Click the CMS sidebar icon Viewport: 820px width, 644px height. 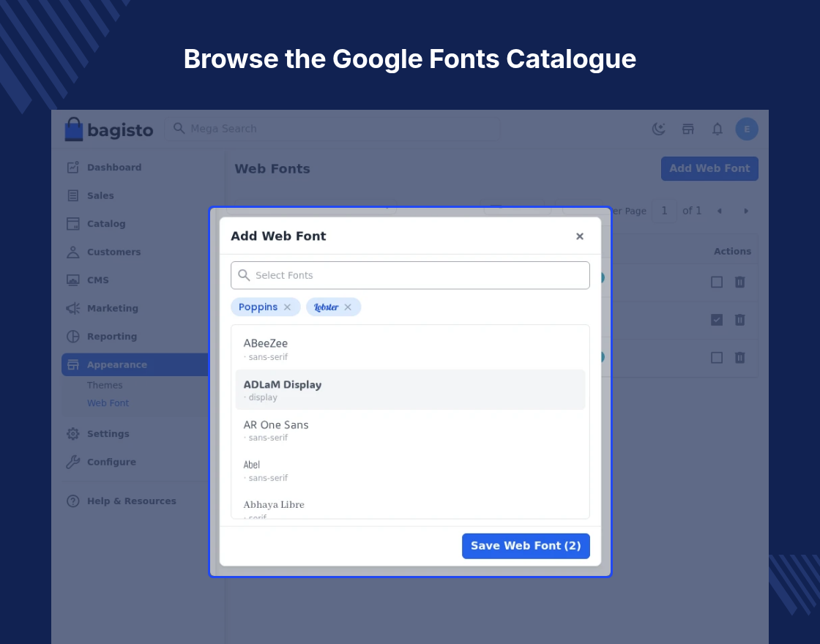[72, 280]
